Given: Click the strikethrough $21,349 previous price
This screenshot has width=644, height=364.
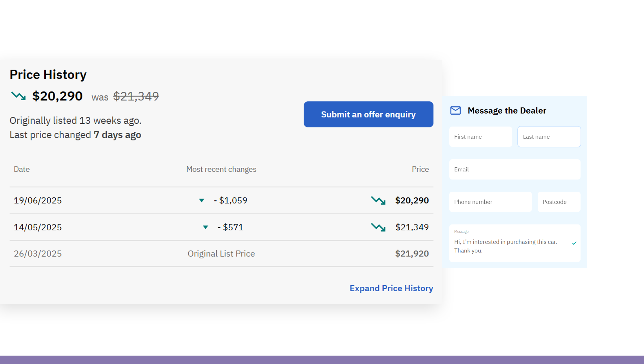Looking at the screenshot, I should (x=136, y=96).
